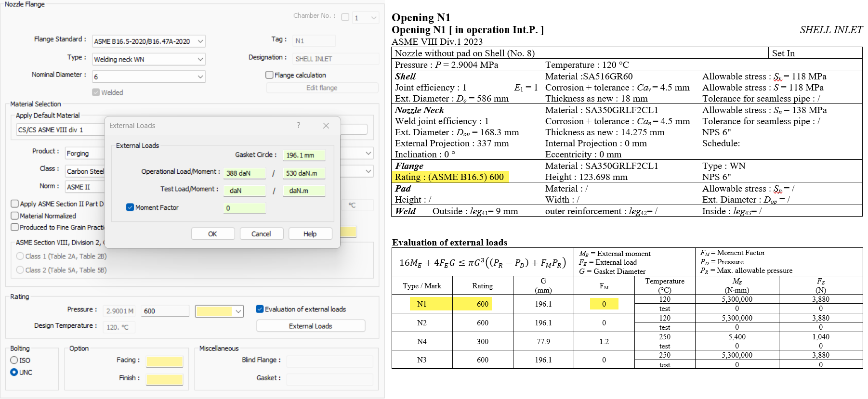Click the Test Moment daN.m field
868x399 pixels.
304,190
